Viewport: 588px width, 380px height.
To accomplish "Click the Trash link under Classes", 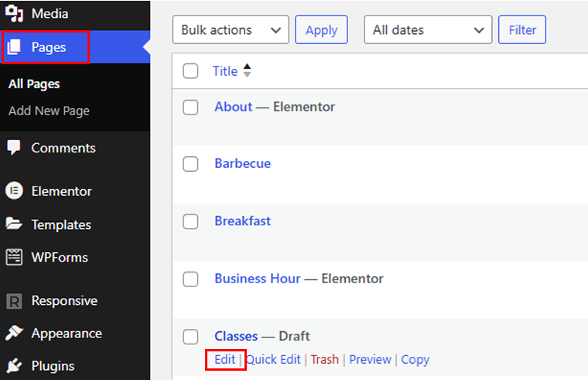I will coord(325,359).
